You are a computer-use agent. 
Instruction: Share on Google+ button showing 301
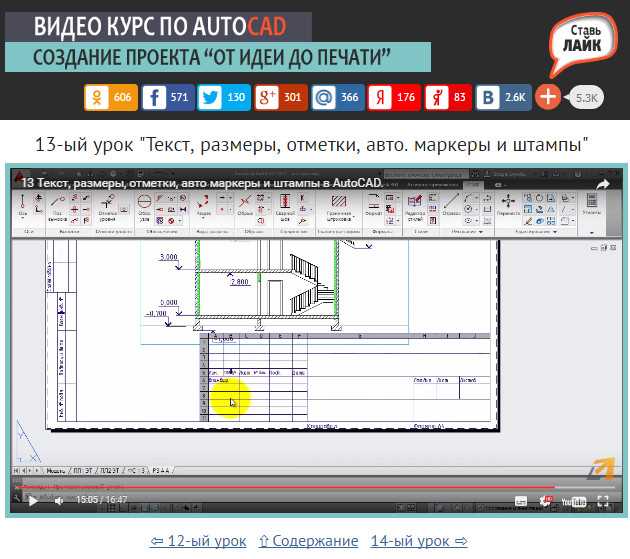[281, 97]
